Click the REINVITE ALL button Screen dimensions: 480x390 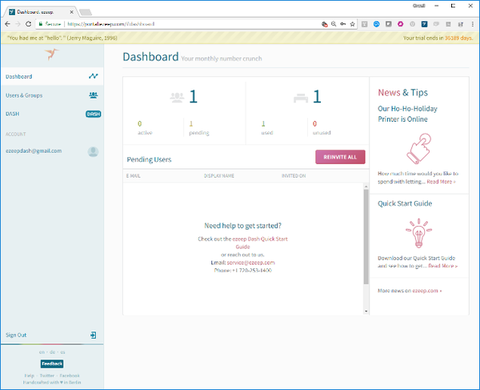340,157
